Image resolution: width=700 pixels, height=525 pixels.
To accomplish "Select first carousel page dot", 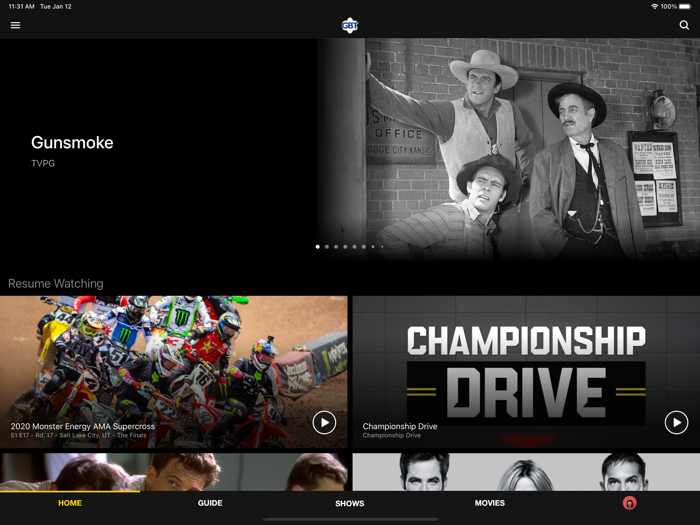I will point(317,246).
